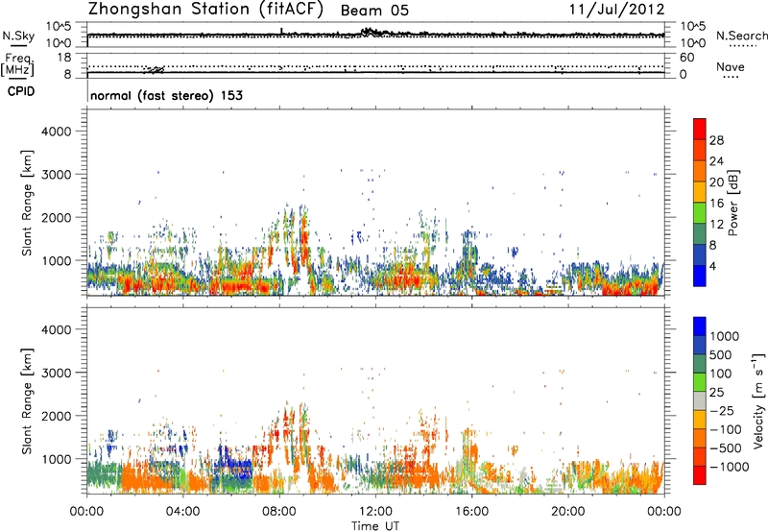Click the 'CPID' label
The height and width of the screenshot is (532, 768).
tap(21, 91)
